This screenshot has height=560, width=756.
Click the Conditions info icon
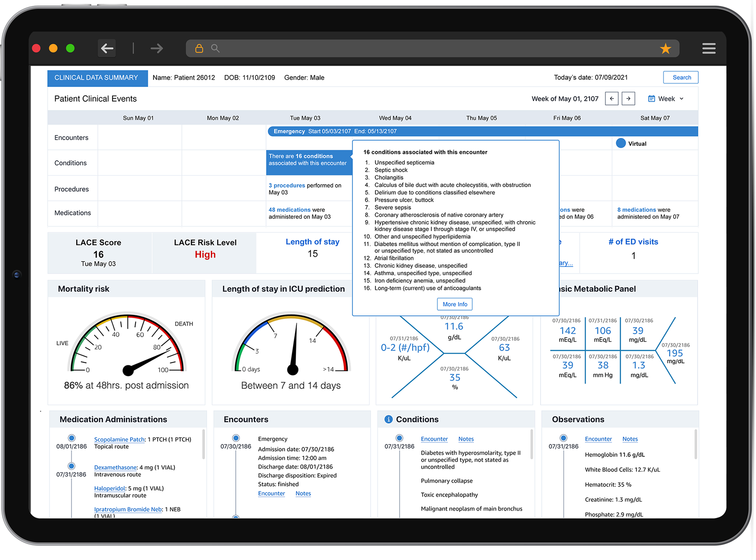click(x=388, y=419)
